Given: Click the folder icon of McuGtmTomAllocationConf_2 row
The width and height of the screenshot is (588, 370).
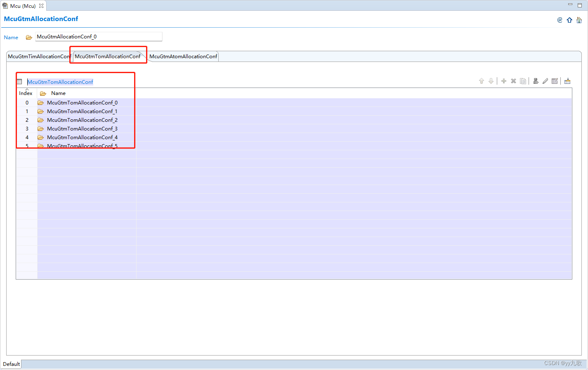Looking at the screenshot, I should point(40,120).
